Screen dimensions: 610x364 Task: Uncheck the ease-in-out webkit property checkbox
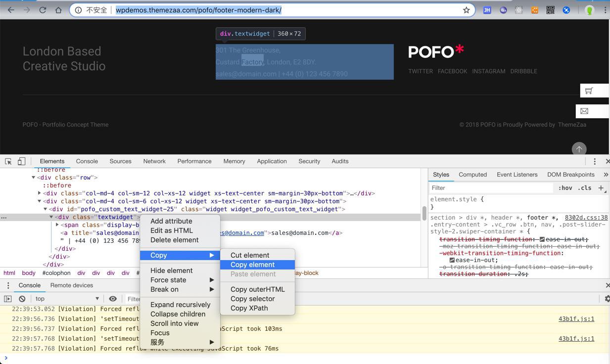click(452, 260)
